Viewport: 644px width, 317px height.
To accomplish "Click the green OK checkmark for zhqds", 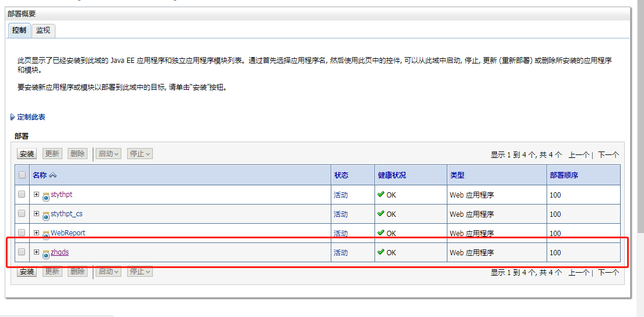I will click(381, 252).
